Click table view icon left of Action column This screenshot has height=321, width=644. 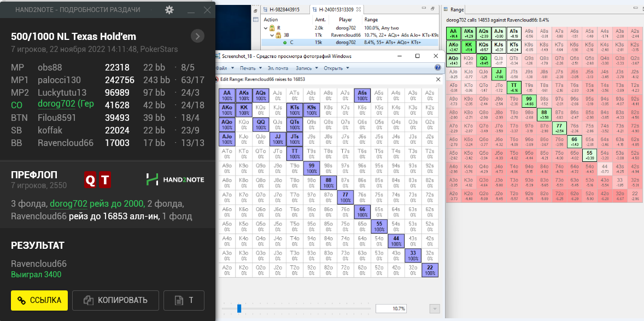(x=255, y=19)
